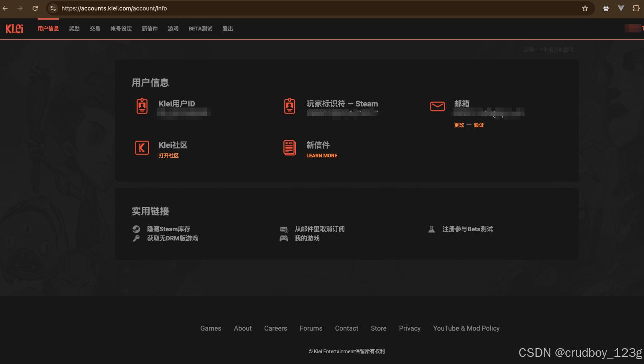Click the About footer link
The width and height of the screenshot is (644, 364).
pyautogui.click(x=243, y=329)
